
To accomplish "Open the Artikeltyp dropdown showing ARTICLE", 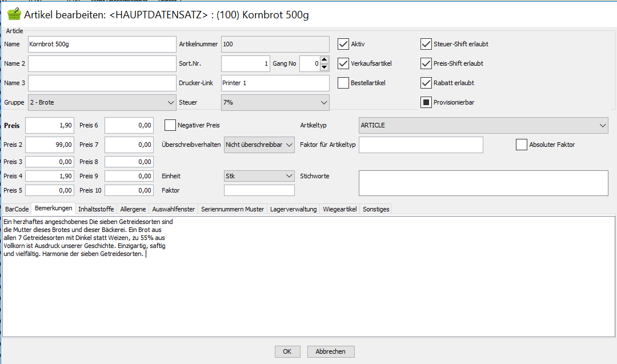I will click(x=483, y=125).
